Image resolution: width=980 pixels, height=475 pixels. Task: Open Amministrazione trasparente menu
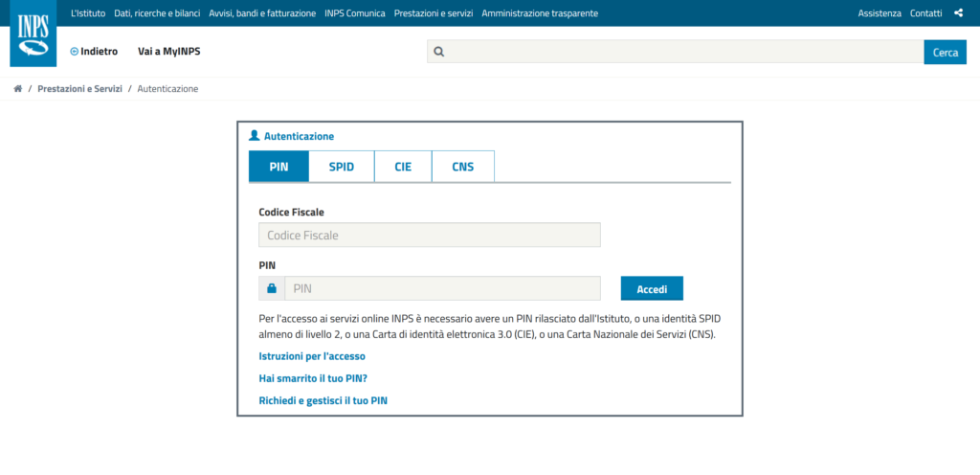(x=540, y=13)
